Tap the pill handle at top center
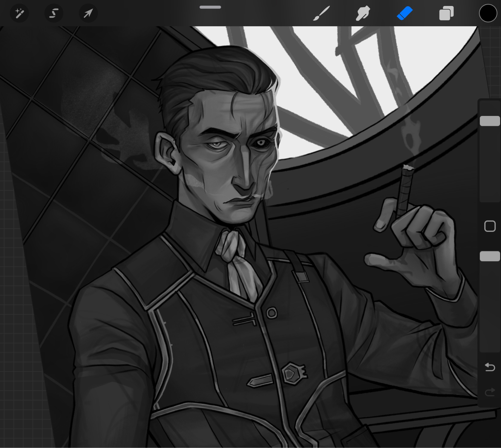Screen dimensions: 501x448 (x=210, y=7)
